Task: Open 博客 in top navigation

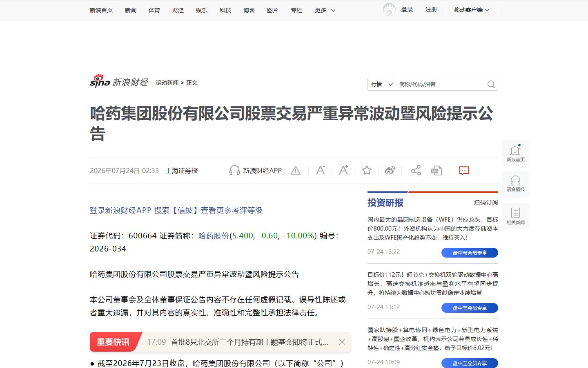Action: [x=249, y=10]
